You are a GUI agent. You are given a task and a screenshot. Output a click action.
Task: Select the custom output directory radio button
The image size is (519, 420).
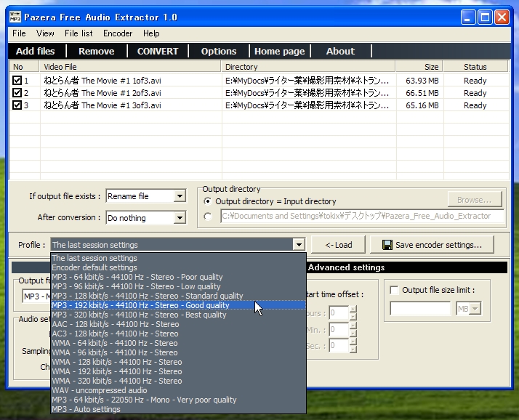tap(208, 217)
